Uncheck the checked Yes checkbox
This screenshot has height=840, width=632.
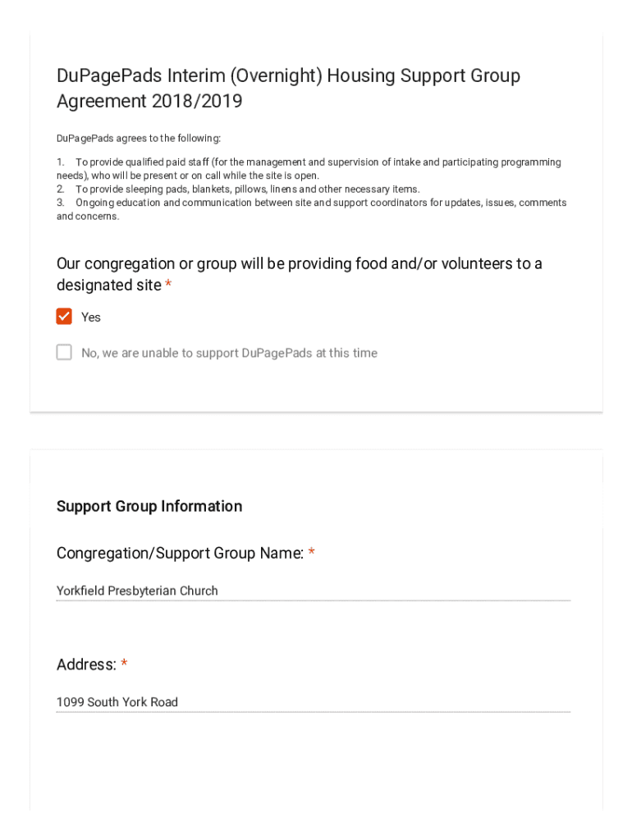(64, 317)
